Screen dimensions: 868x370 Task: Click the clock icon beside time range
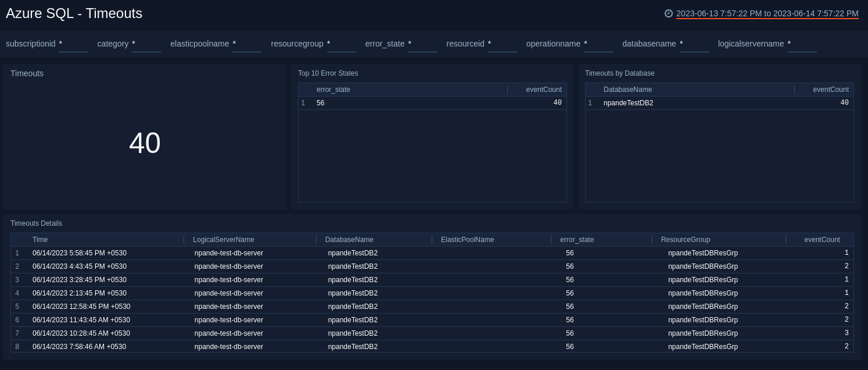coord(669,13)
